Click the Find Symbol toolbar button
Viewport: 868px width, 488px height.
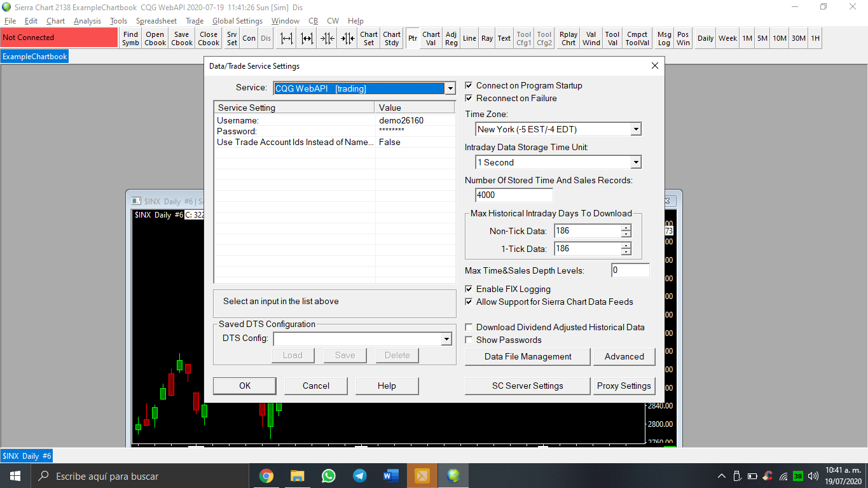(130, 38)
